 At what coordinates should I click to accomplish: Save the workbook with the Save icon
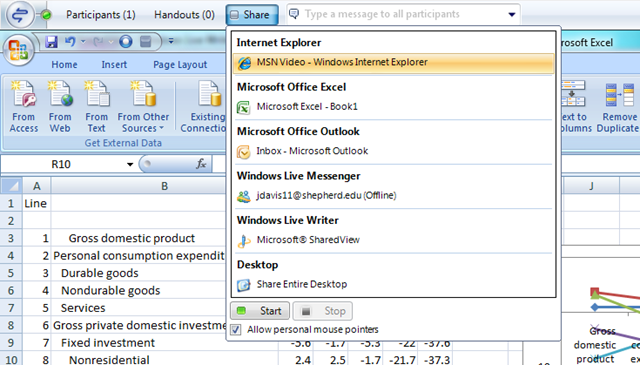point(51,41)
